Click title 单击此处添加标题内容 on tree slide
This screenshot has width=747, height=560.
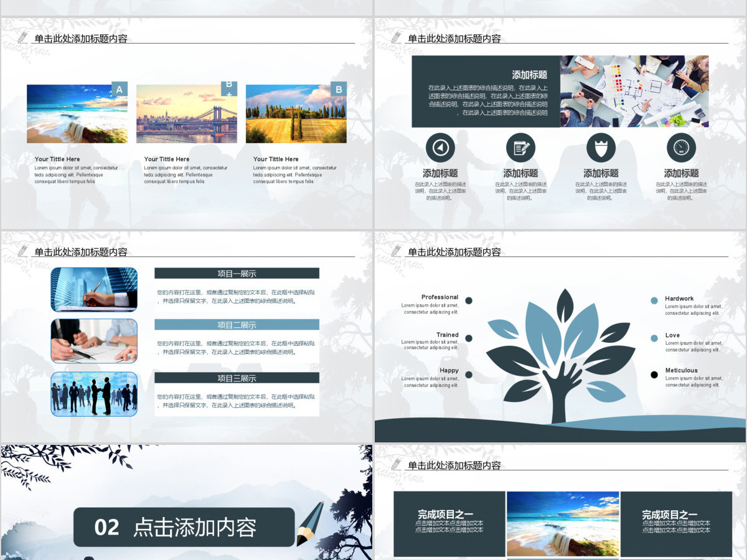pyautogui.click(x=454, y=252)
